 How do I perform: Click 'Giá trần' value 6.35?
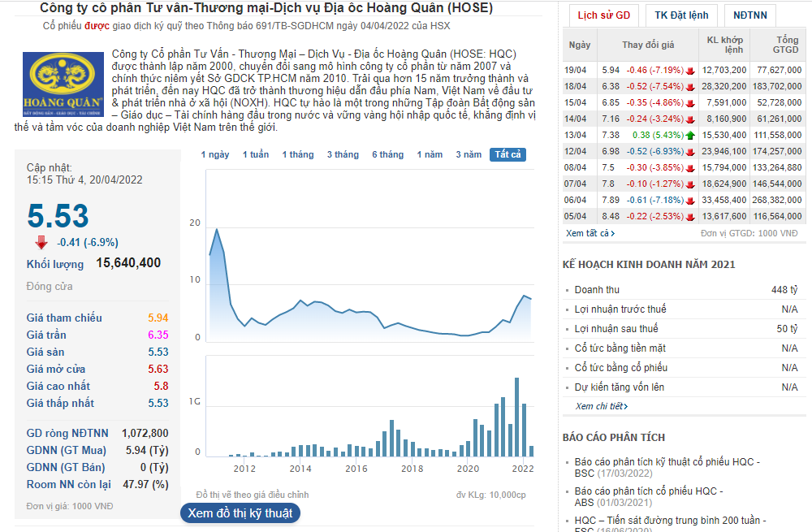158,335
